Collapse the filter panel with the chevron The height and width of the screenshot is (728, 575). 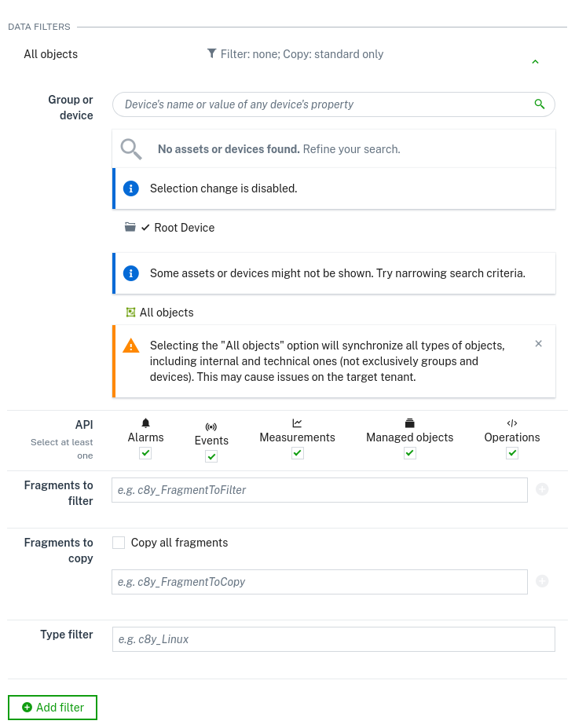coord(535,61)
